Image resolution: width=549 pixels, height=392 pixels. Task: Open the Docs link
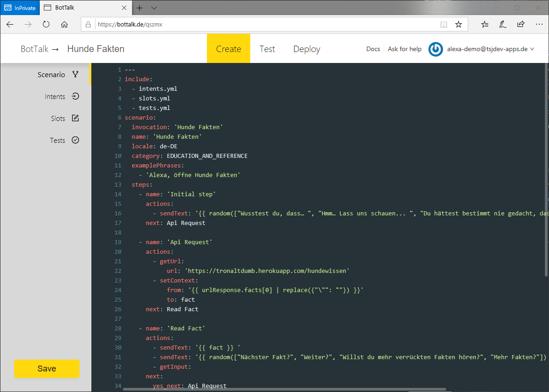coord(373,49)
